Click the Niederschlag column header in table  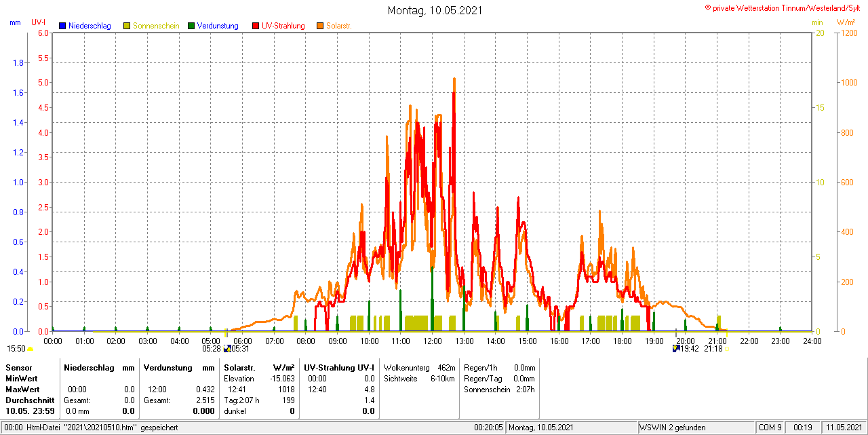(90, 367)
